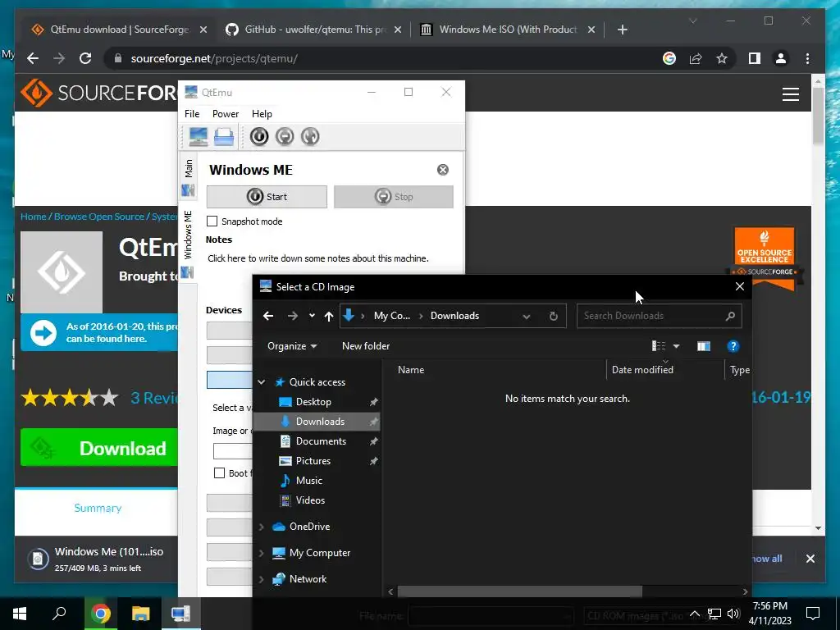Click the change view icon in file dialog
Image resolution: width=840 pixels, height=630 pixels.
coord(659,346)
